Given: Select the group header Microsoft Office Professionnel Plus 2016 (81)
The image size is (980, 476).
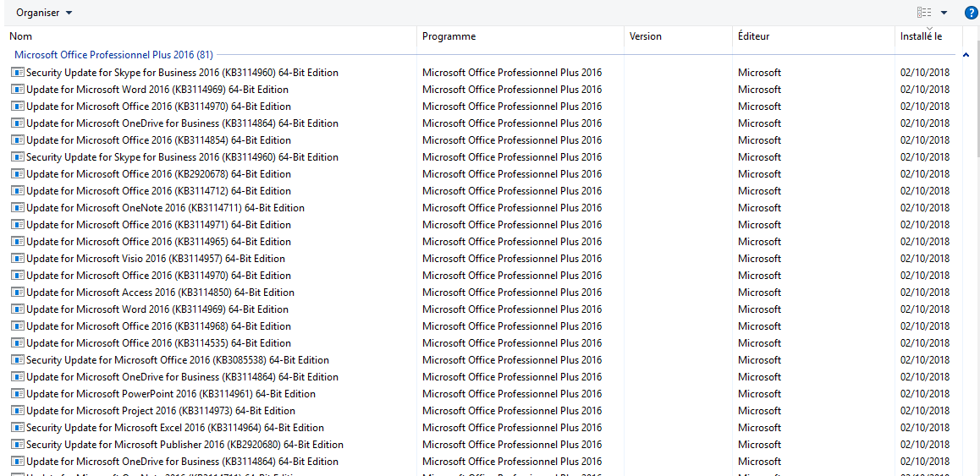Looking at the screenshot, I should coord(113,55).
